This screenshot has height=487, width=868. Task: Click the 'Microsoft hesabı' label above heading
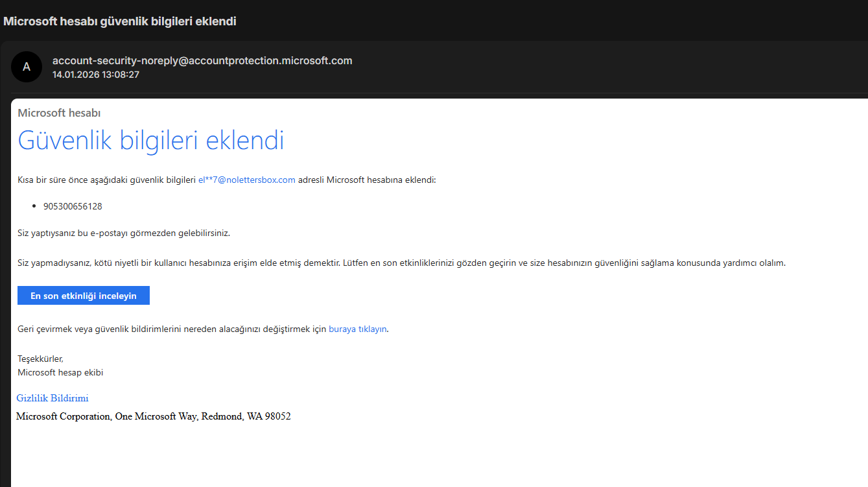coord(59,113)
